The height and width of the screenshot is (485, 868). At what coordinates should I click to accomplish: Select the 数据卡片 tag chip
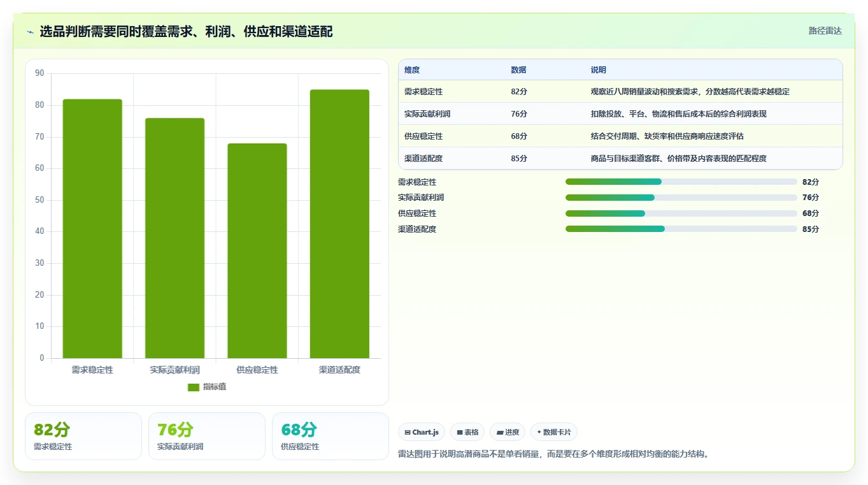coord(554,432)
